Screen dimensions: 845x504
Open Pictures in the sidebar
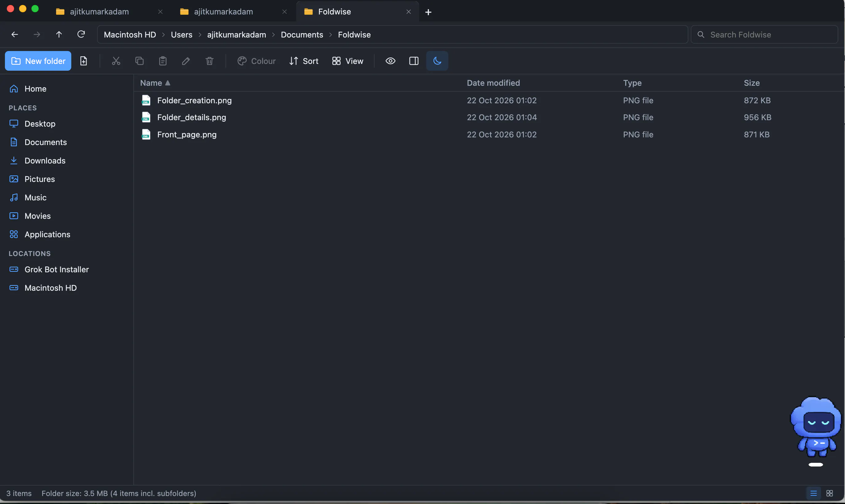point(67,179)
